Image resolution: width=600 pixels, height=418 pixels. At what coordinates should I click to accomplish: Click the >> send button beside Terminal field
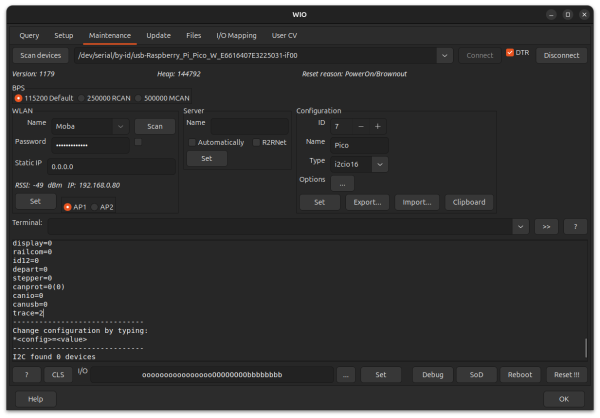pos(546,226)
